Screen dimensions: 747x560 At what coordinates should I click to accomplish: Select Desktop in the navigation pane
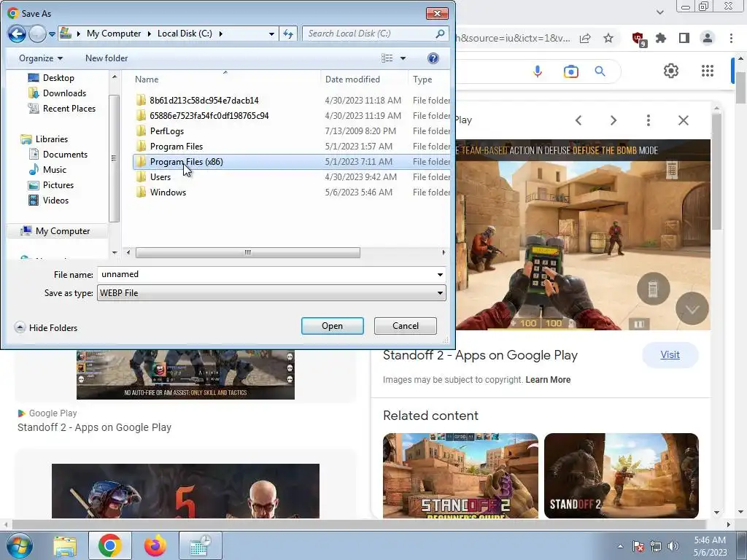(x=58, y=77)
